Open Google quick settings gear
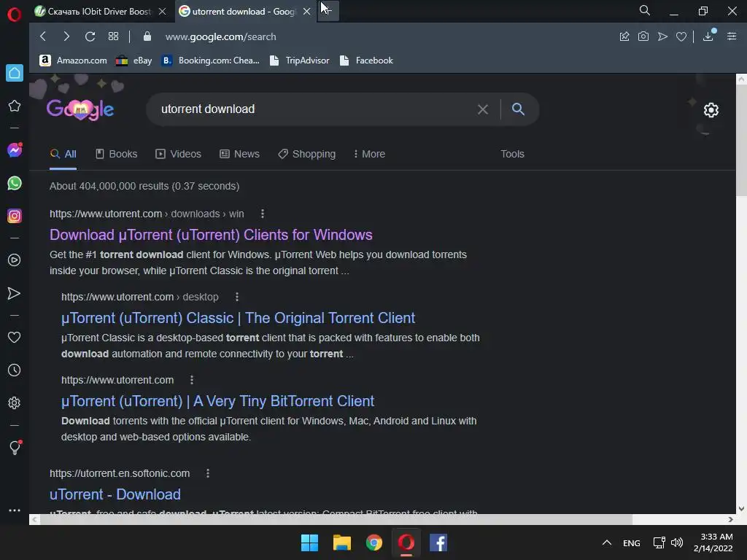The width and height of the screenshot is (747, 560). (x=711, y=110)
